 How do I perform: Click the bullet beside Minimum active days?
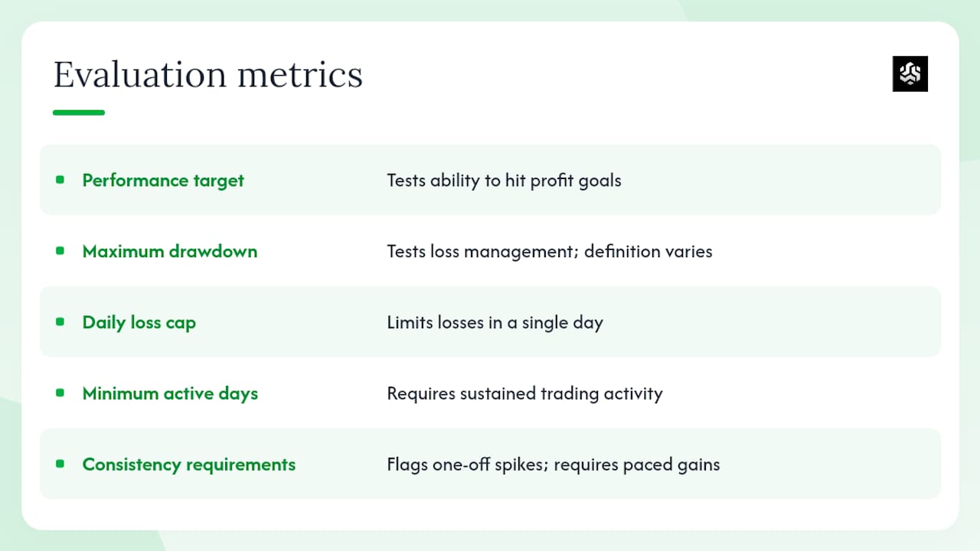60,393
